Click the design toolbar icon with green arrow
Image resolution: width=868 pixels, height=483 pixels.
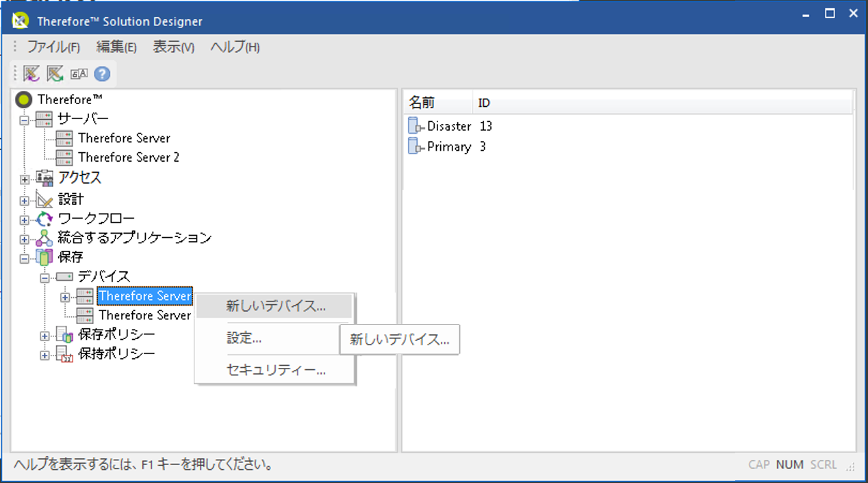[55, 73]
